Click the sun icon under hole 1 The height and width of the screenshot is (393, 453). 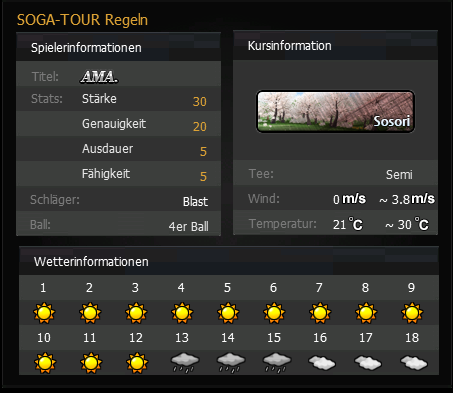[44, 313]
